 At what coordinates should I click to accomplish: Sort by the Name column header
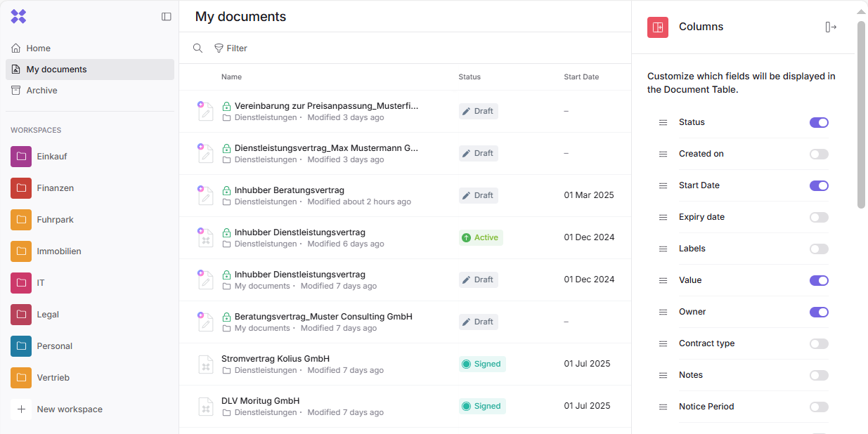pos(231,77)
